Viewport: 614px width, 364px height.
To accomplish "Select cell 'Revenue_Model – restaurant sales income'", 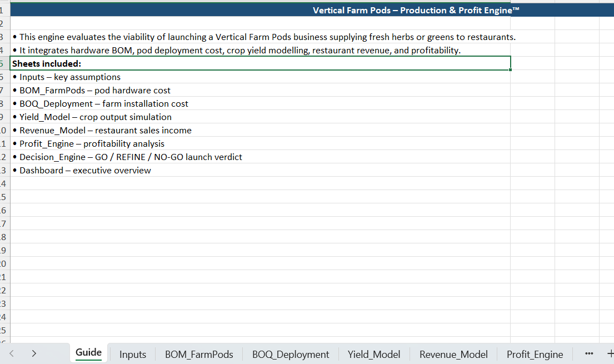I will (261, 130).
